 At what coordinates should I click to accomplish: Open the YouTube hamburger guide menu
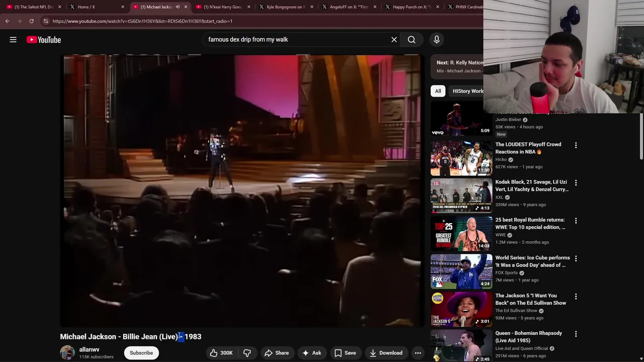(x=13, y=40)
